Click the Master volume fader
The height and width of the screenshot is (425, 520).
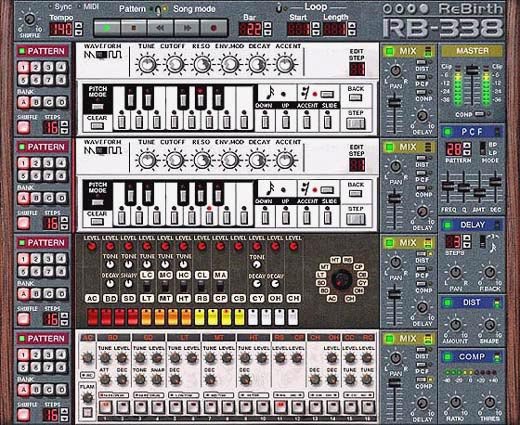pos(471,70)
